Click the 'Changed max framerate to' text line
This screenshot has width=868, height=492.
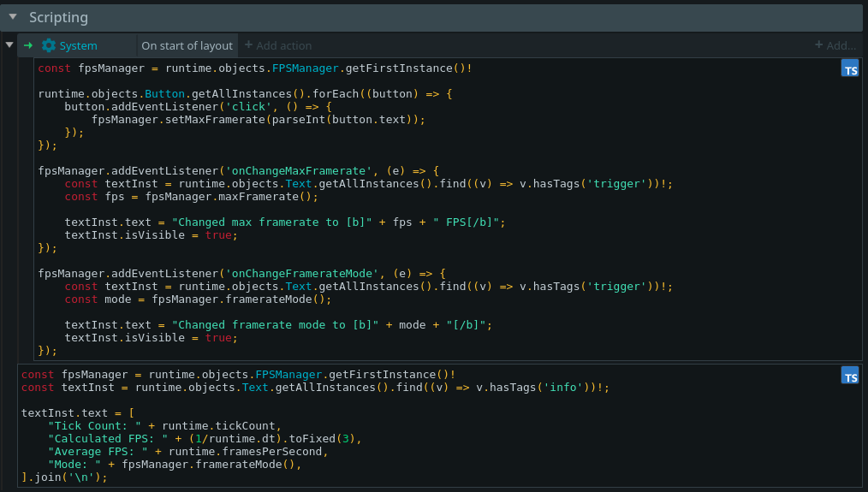pyautogui.click(x=285, y=222)
